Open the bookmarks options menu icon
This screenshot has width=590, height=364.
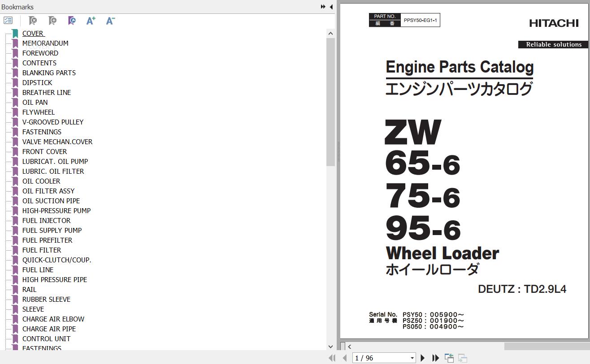8,21
